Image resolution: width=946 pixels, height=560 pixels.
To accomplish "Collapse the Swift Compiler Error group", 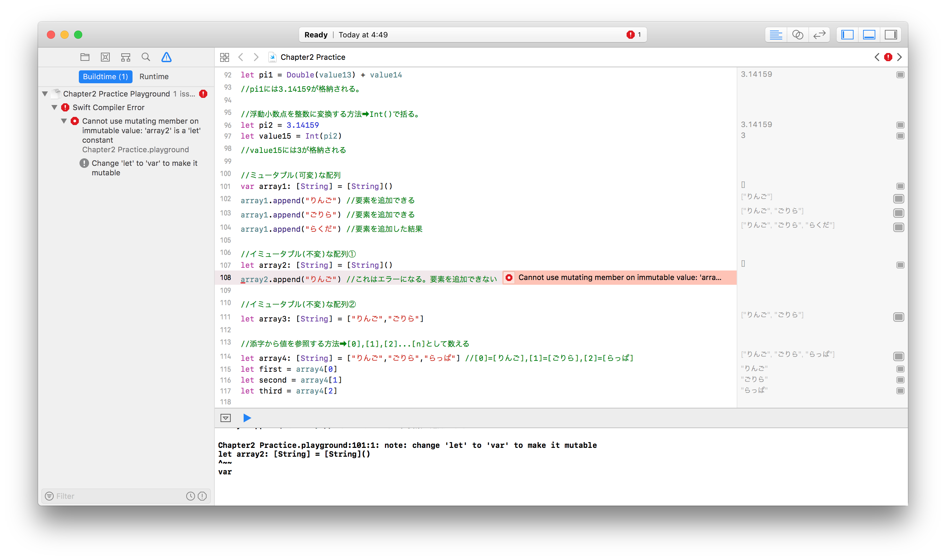I will coord(54,107).
